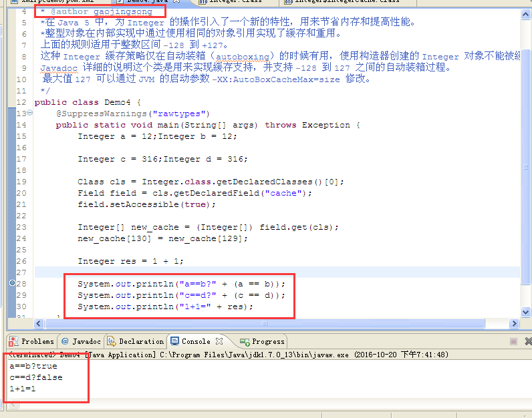Close the Console view with its X
The image size is (532, 418).
pos(219,341)
